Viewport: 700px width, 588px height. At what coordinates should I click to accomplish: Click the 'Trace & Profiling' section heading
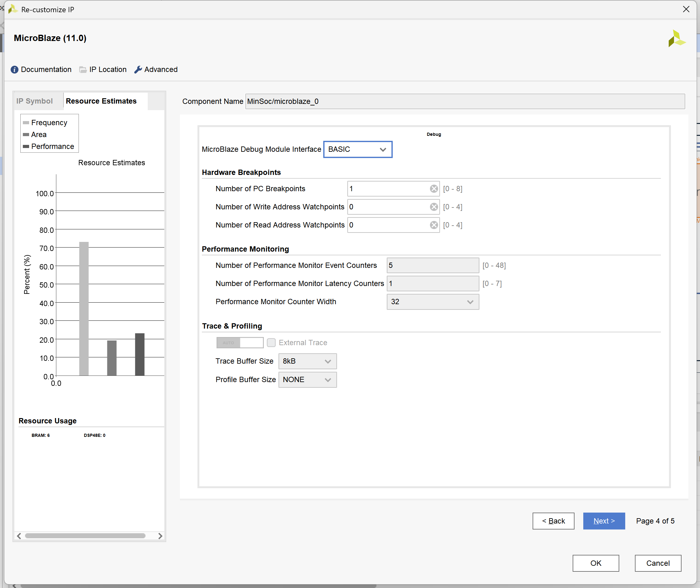(x=232, y=326)
